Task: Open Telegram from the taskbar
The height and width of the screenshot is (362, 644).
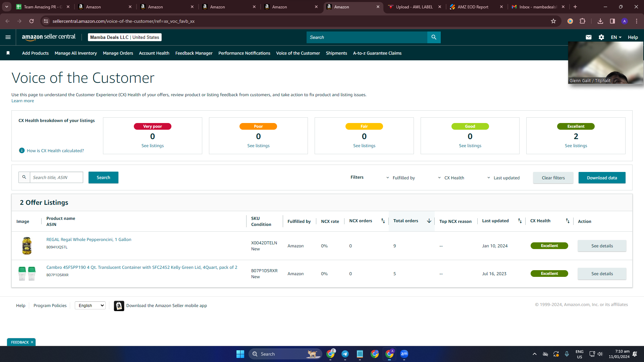Action: [x=345, y=354]
